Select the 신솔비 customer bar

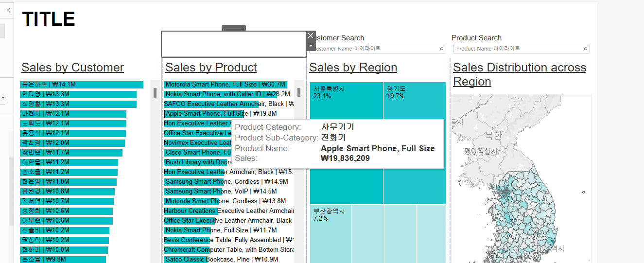tap(65, 230)
